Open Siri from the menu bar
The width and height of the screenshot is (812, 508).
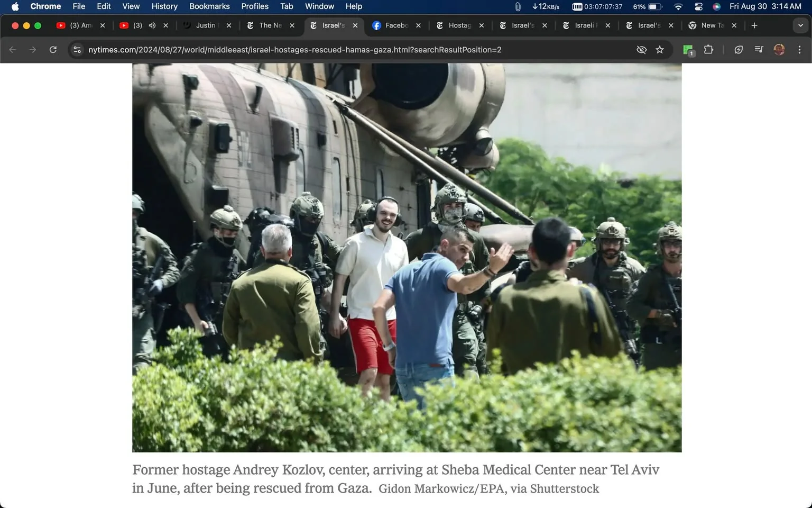click(716, 6)
